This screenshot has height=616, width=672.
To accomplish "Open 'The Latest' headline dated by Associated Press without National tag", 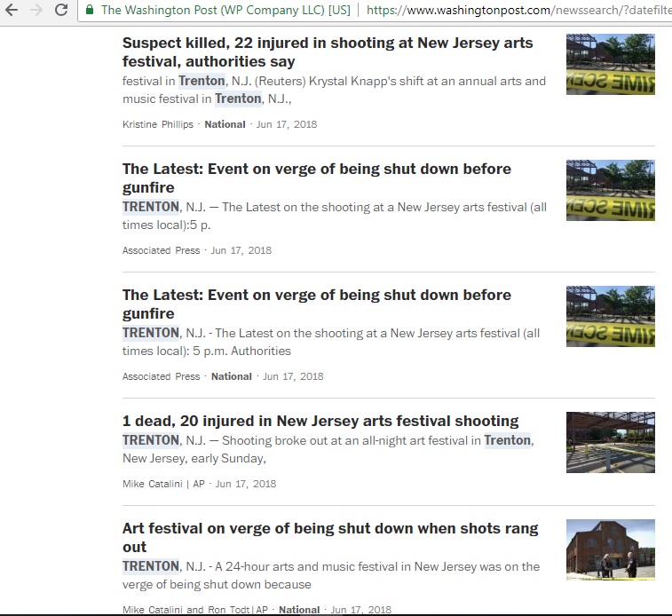I will [317, 178].
